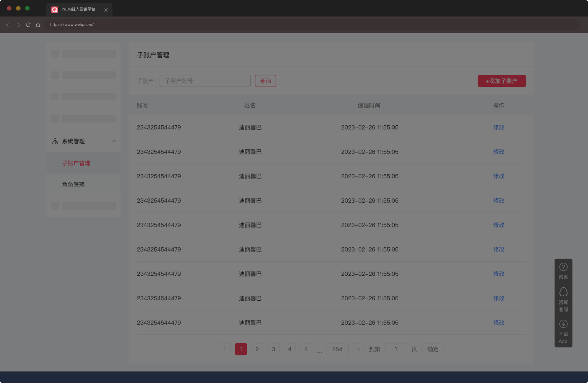588x383 pixels.
Task: Click the 确定 page confirm button
Action: pos(433,349)
